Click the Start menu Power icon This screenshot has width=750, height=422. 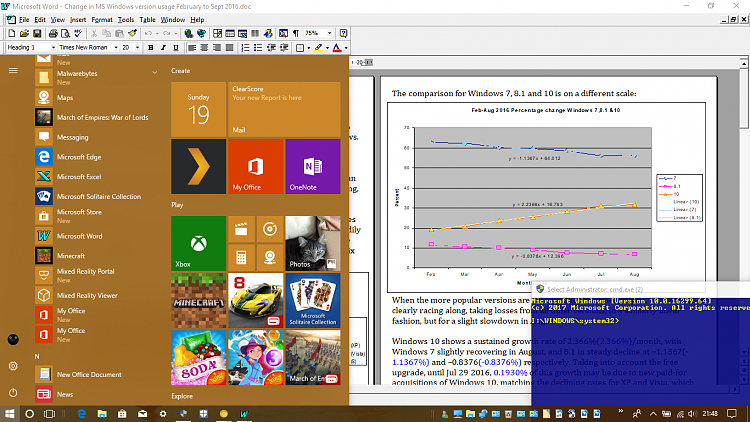[x=13, y=392]
